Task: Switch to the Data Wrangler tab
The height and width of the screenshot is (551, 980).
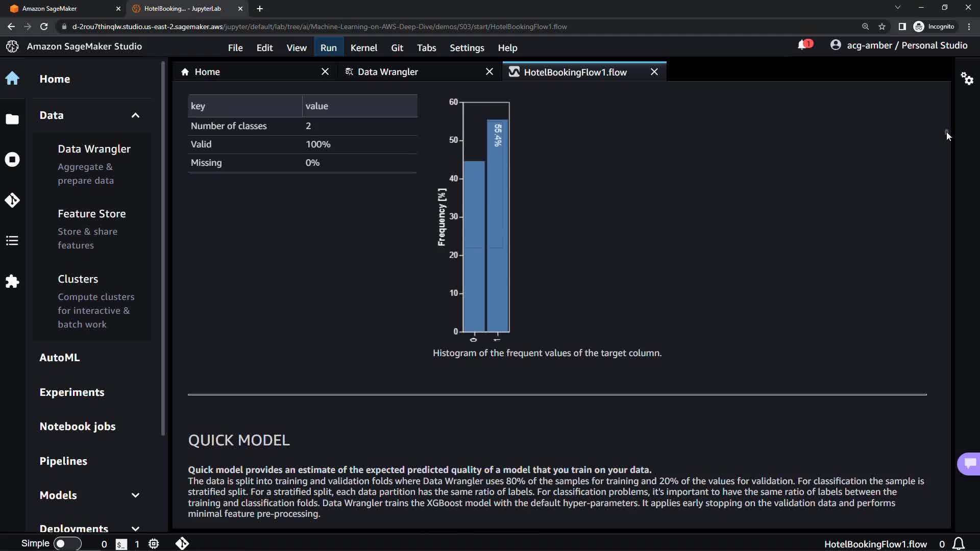Action: (387, 72)
